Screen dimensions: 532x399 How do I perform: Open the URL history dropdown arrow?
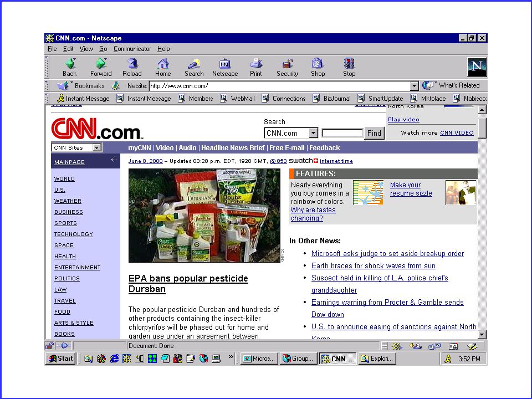(x=415, y=86)
